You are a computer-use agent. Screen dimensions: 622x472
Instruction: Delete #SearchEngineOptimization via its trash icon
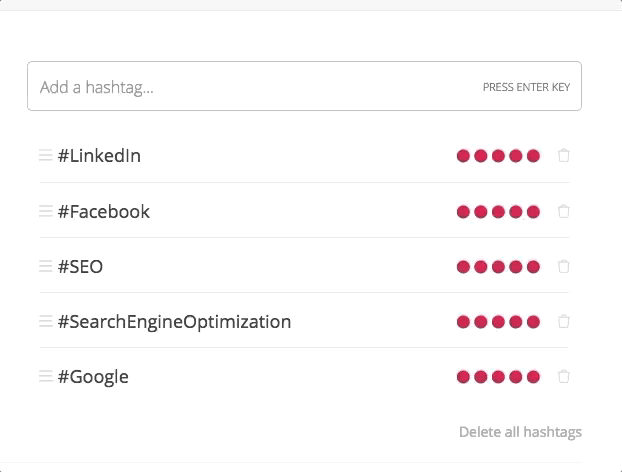pyautogui.click(x=564, y=321)
